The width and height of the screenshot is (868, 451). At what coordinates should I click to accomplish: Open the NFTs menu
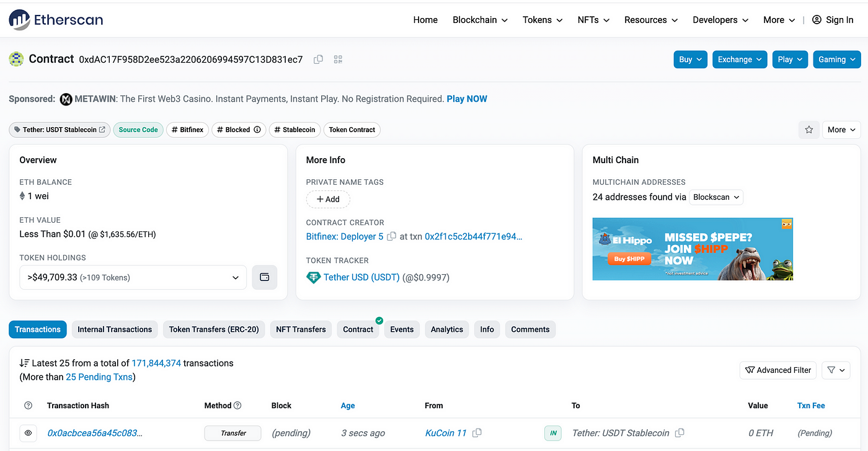[x=593, y=20]
